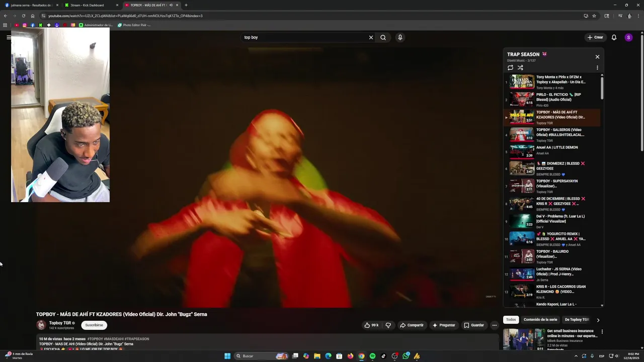Open the account avatar menu
Image resolution: width=644 pixels, height=362 pixels.
pyautogui.click(x=628, y=37)
